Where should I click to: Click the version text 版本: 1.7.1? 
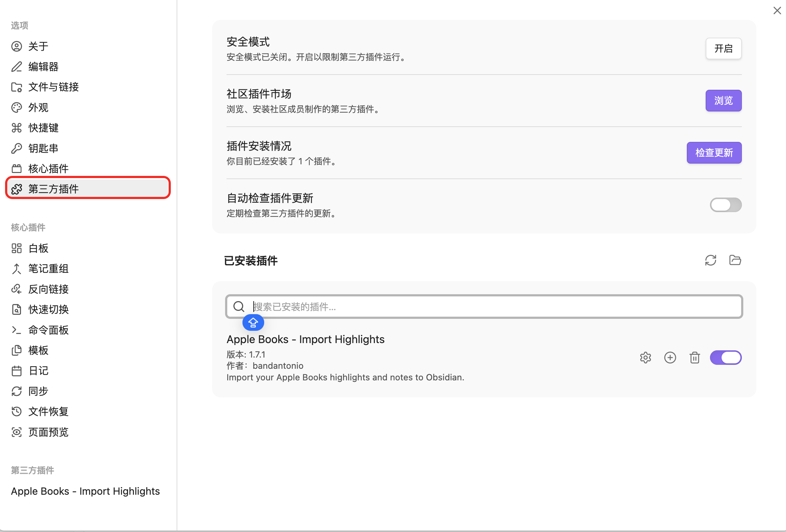tap(246, 354)
